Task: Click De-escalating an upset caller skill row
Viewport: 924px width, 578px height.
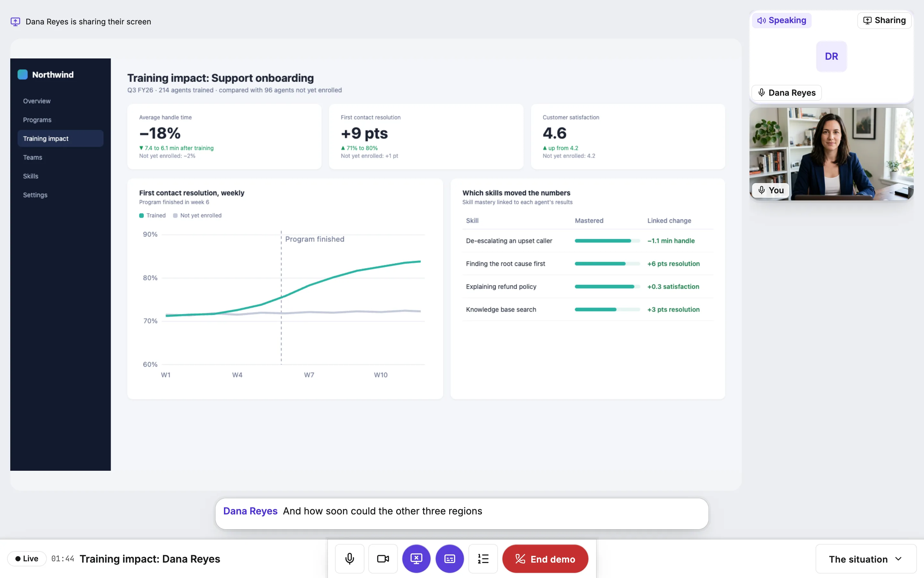Action: pos(588,241)
